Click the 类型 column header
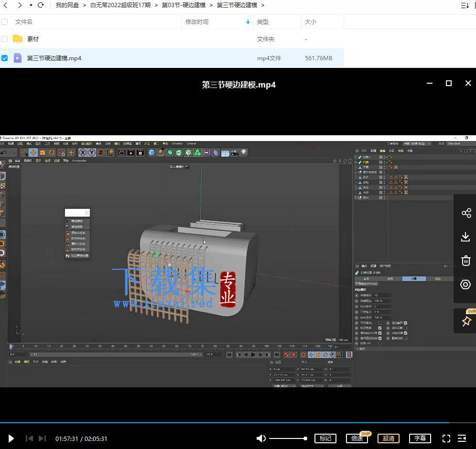 click(x=262, y=22)
